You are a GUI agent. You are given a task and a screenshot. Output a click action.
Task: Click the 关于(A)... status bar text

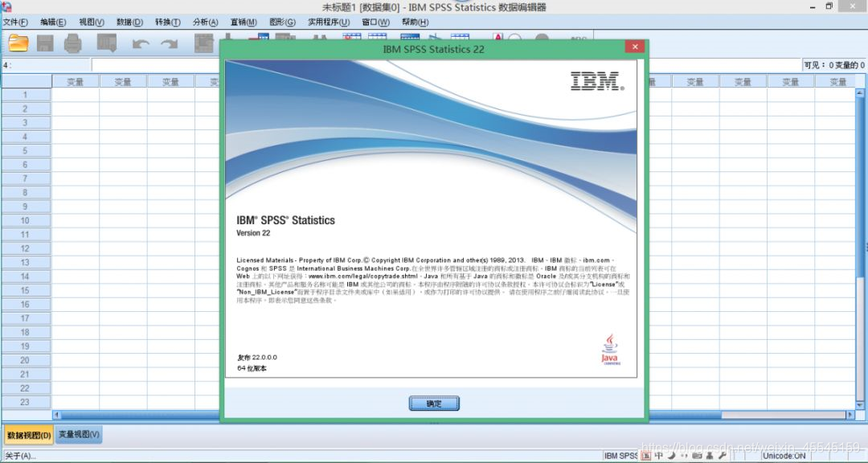(20, 456)
